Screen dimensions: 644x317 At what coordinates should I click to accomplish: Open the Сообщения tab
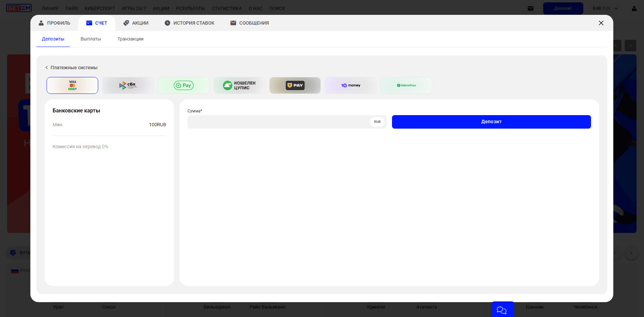coord(250,23)
